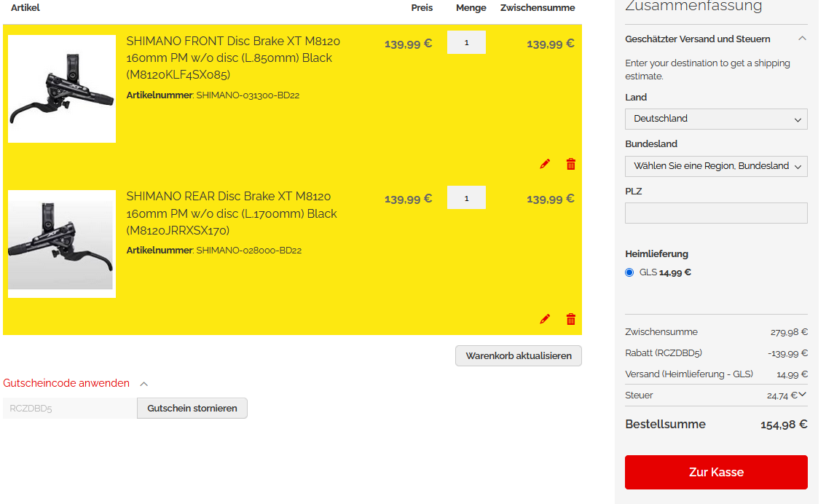
Task: Open the FRONT Disc Brake product thumbnail
Action: tap(62, 88)
